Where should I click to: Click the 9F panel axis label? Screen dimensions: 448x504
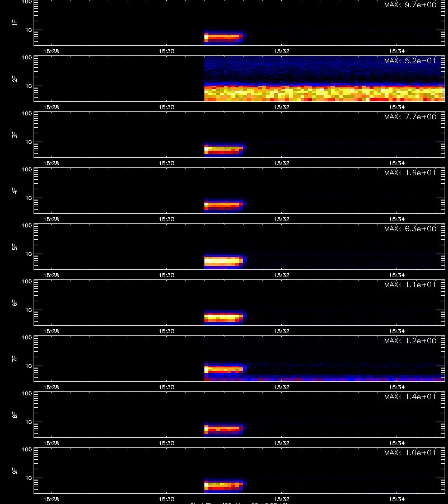tap(15, 470)
